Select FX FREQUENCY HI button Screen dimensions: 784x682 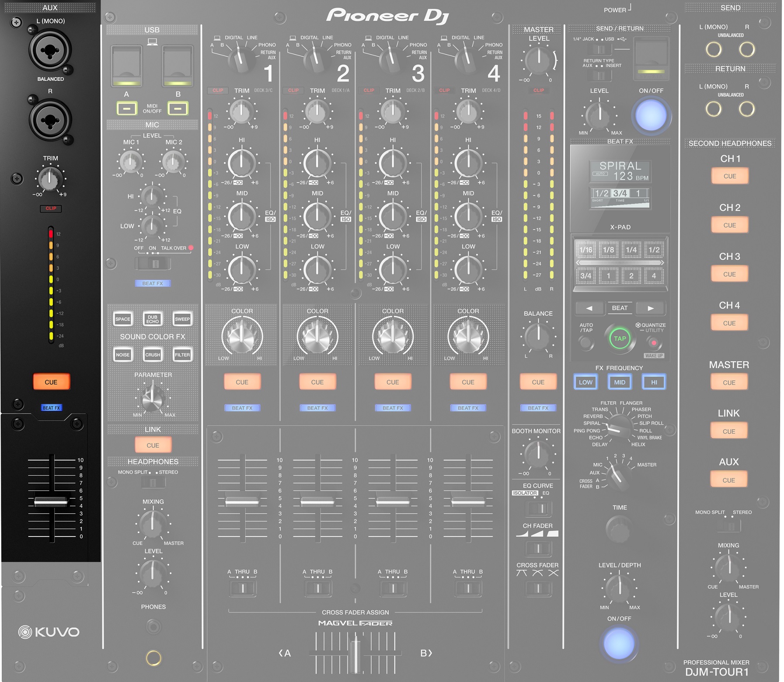point(654,382)
